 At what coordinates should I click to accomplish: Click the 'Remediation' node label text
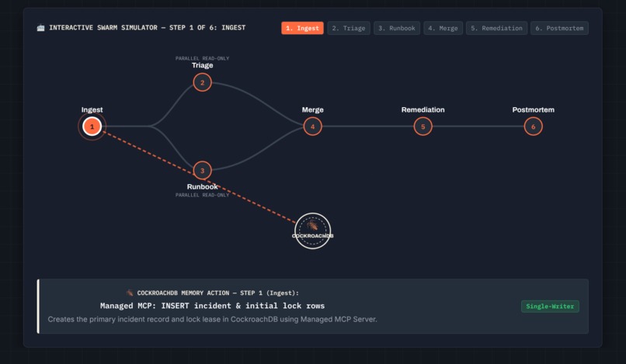(423, 109)
